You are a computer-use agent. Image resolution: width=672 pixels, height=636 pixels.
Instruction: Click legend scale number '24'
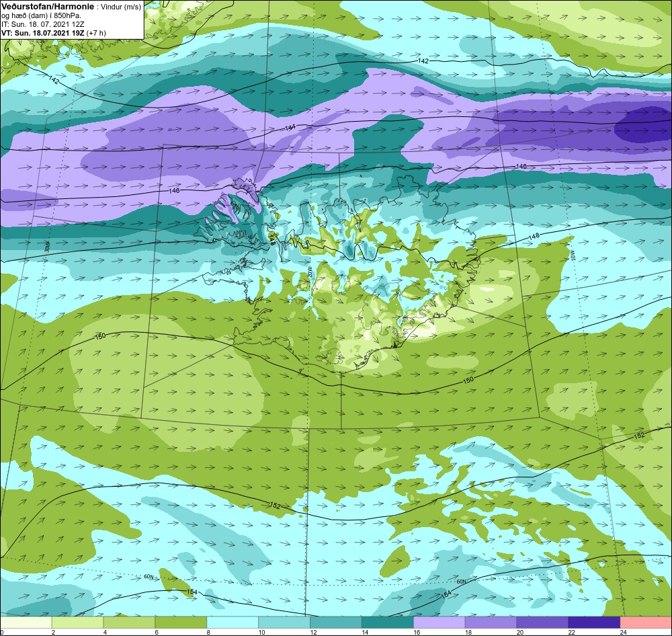click(x=623, y=632)
